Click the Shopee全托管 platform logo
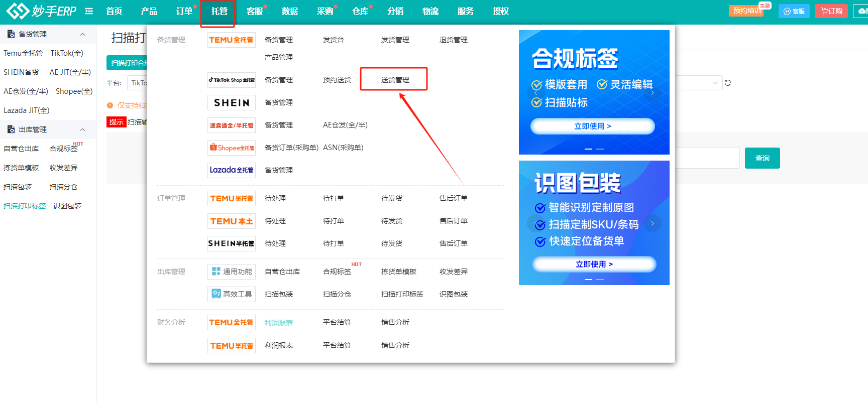The width and height of the screenshot is (868, 402). pos(232,148)
